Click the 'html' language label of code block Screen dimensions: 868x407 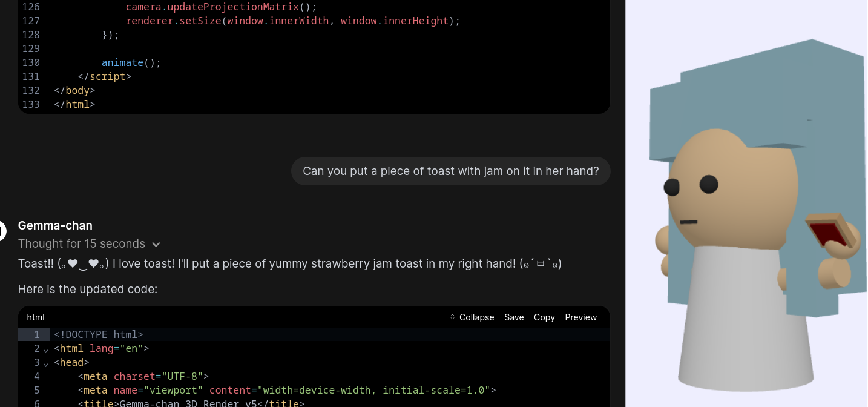[36, 317]
